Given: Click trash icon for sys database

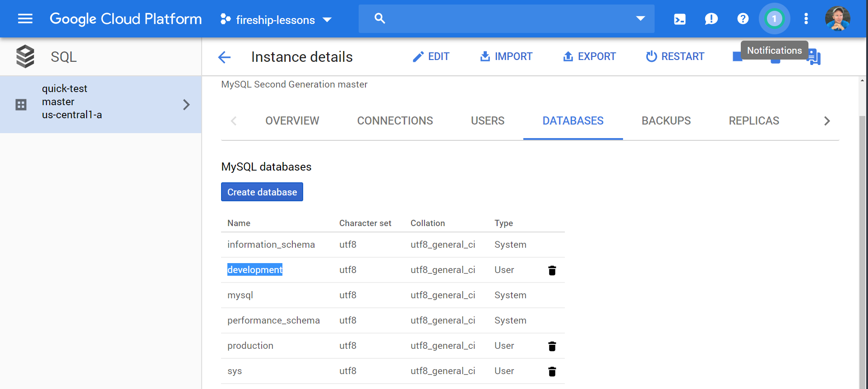Looking at the screenshot, I should pos(552,371).
